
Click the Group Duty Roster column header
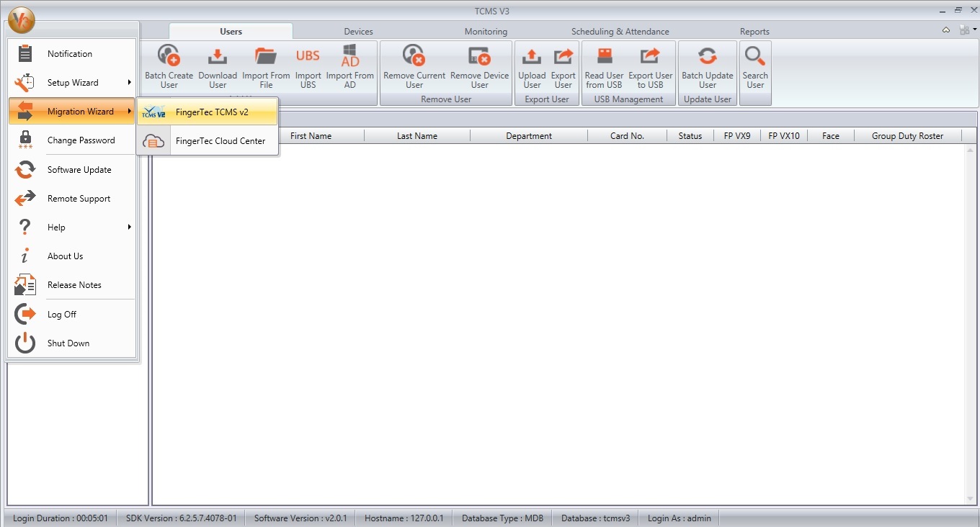click(x=907, y=136)
